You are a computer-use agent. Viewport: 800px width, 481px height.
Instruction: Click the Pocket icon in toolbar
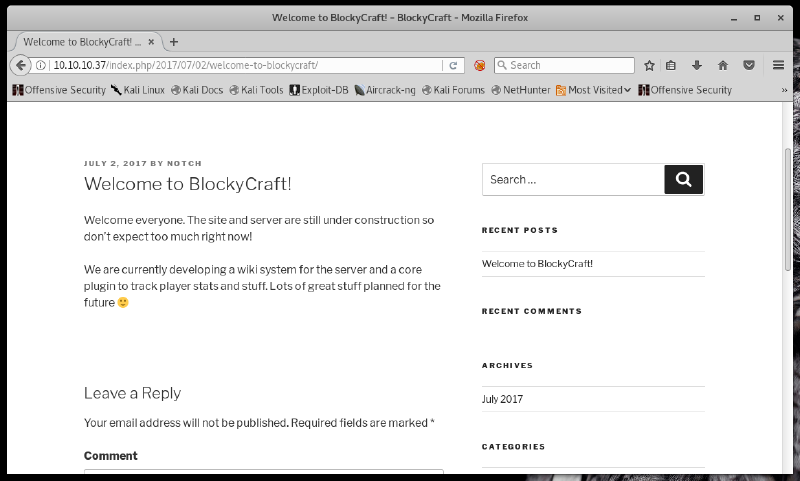[748, 65]
